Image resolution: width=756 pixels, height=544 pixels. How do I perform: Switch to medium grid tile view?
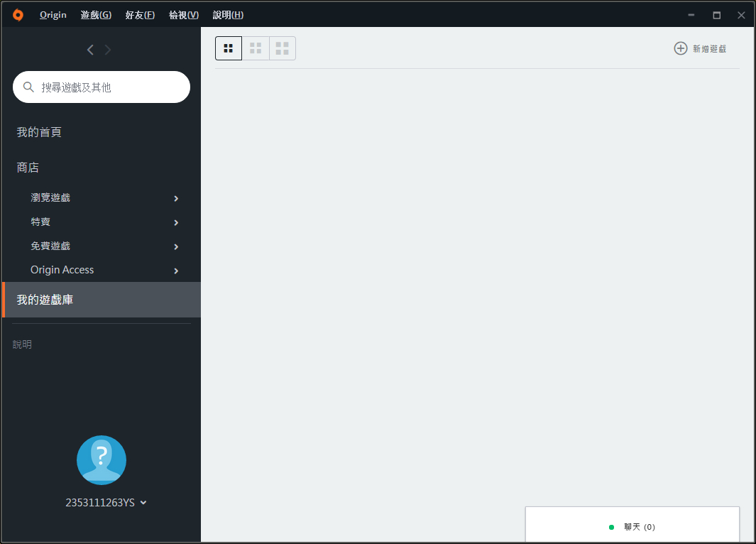256,48
